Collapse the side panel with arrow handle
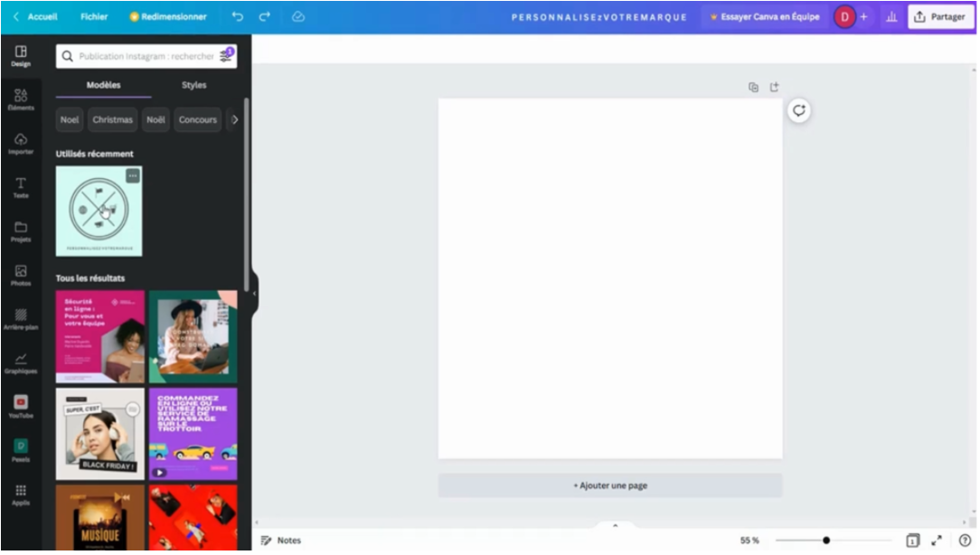Image resolution: width=980 pixels, height=555 pixels. [x=254, y=293]
